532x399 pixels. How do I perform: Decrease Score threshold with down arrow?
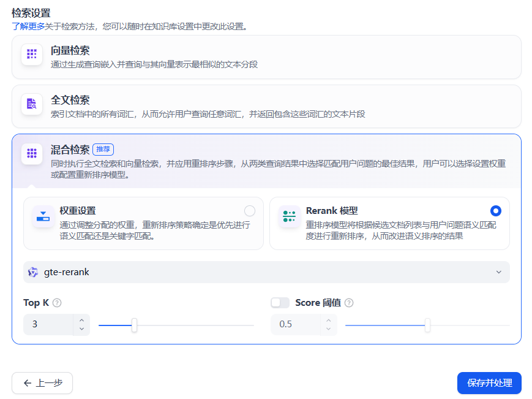click(x=328, y=329)
